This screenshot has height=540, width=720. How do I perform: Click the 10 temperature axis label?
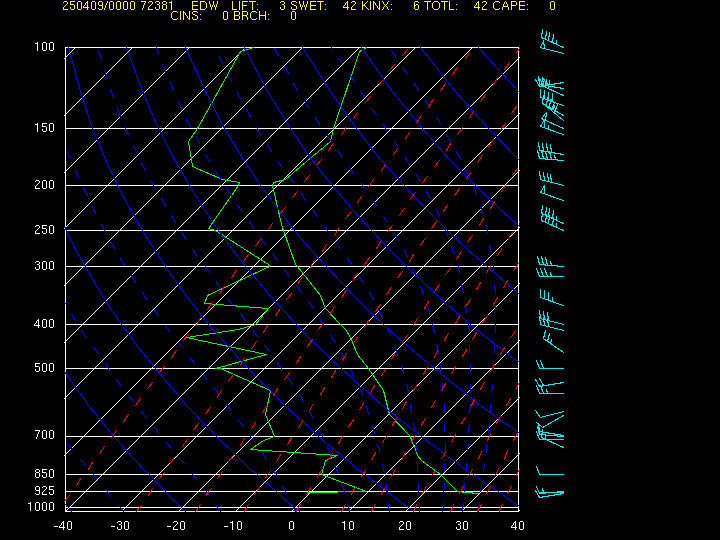click(348, 526)
